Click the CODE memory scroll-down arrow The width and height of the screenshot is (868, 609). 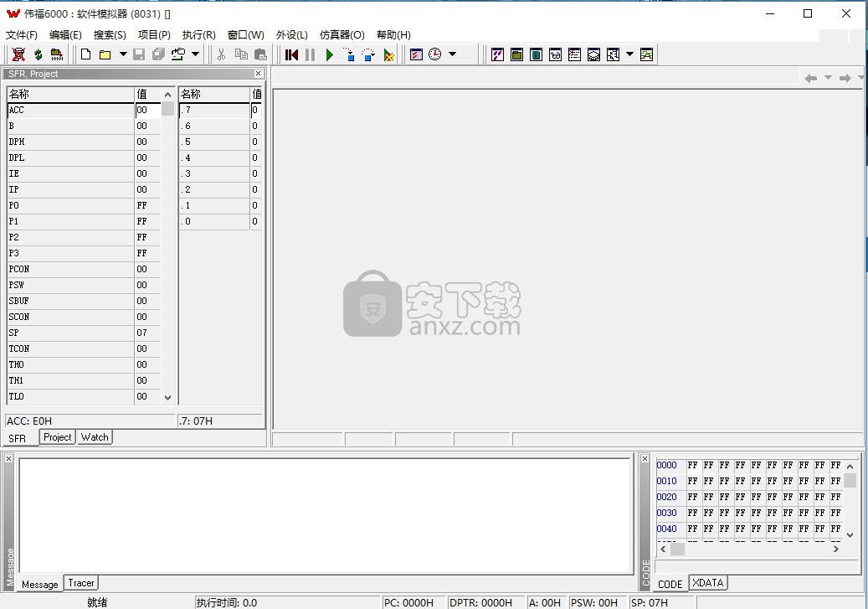pos(850,534)
